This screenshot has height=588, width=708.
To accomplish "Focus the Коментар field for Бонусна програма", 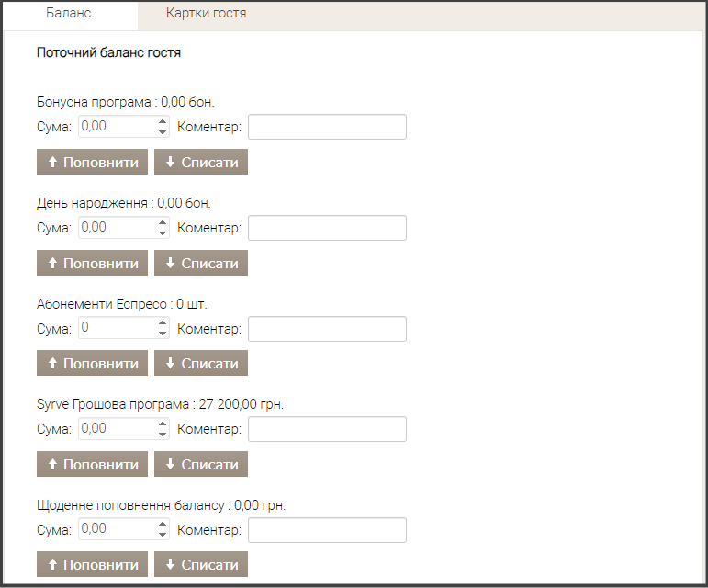I will (x=327, y=127).
